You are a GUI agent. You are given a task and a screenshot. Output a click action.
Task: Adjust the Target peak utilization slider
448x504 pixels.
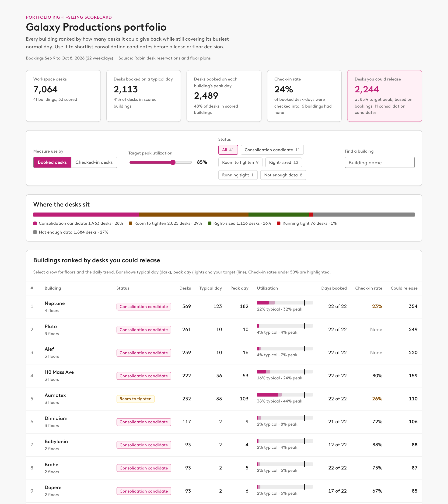[161, 162]
